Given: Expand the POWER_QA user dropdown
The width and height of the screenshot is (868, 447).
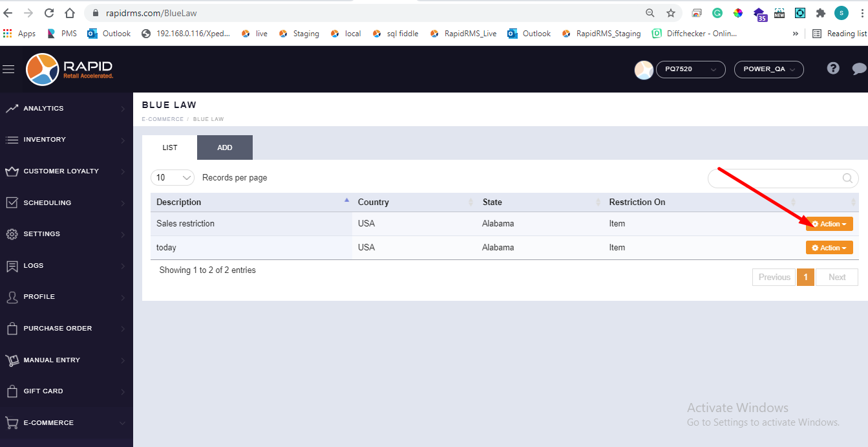Looking at the screenshot, I should (768, 69).
